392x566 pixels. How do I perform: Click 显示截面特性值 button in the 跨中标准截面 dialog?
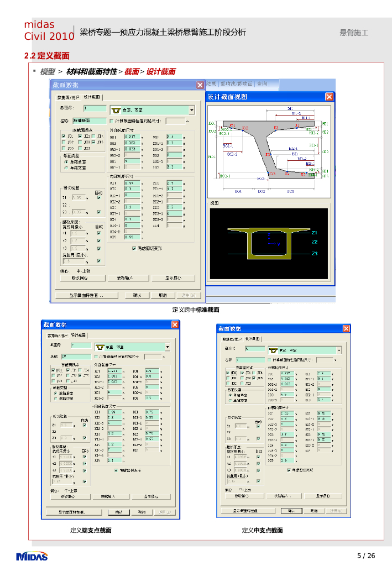[86, 295]
